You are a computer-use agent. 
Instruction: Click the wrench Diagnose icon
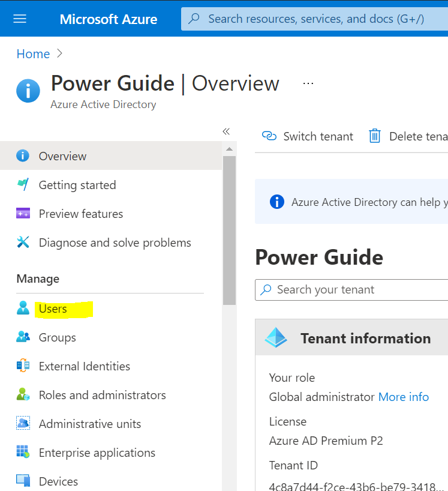coord(23,242)
